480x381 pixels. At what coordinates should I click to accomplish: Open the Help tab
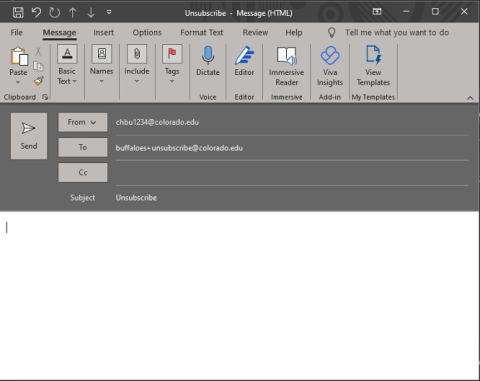pos(294,32)
